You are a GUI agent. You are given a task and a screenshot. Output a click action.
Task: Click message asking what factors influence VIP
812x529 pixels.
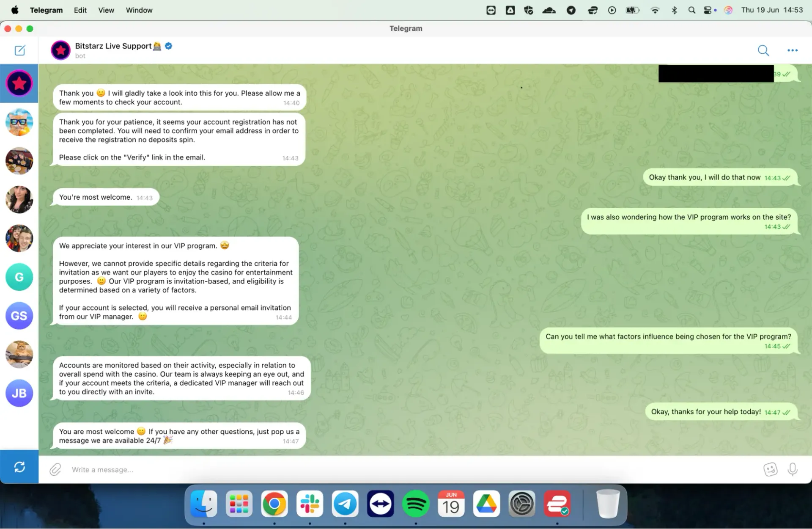click(669, 341)
